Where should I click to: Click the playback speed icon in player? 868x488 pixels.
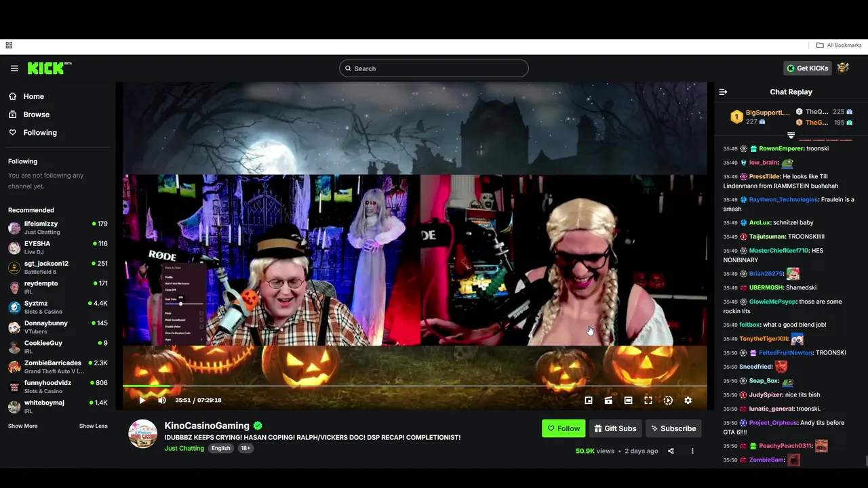pyautogui.click(x=668, y=401)
